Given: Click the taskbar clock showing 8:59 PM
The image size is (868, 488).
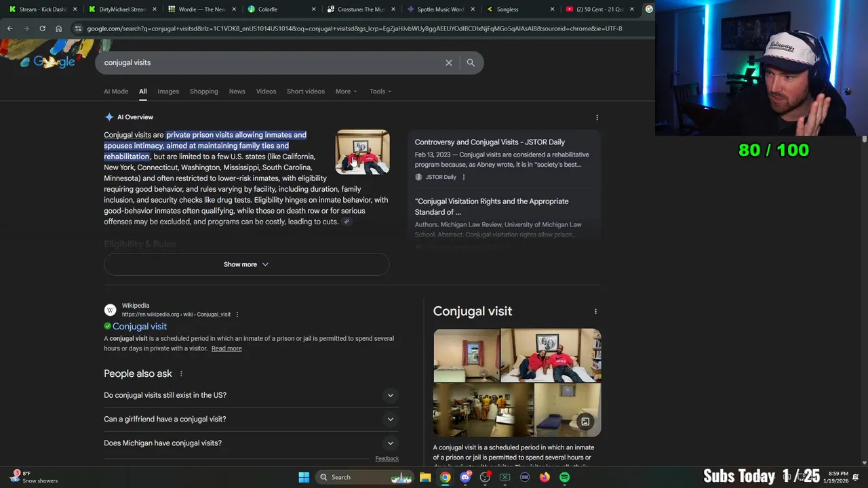Looking at the screenshot, I should coord(835,477).
